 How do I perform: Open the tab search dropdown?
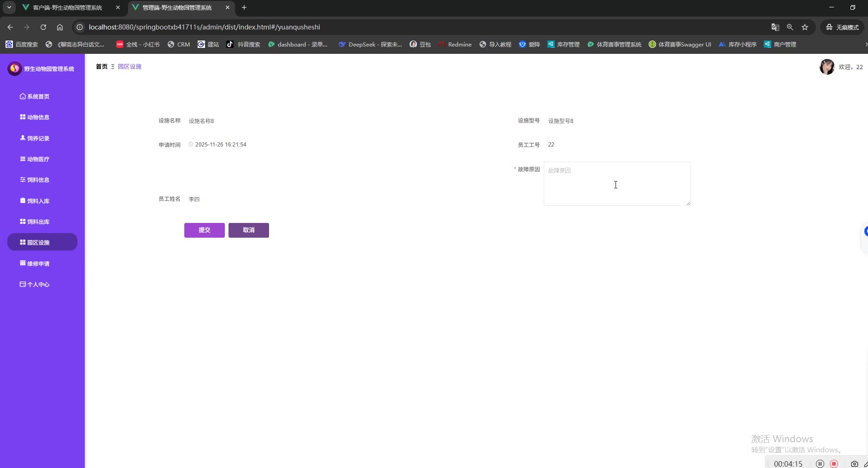click(x=9, y=7)
